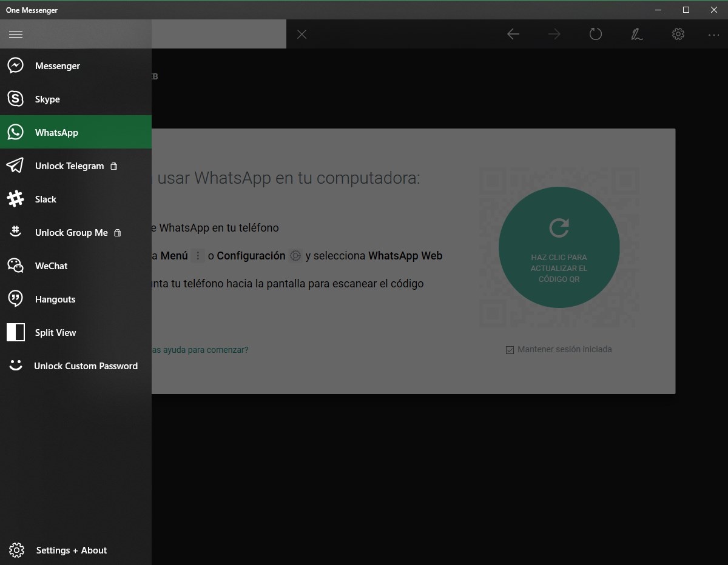Choose Unlock Group Me in the sidebar
Image resolution: width=728 pixels, height=565 pixels.
(76, 232)
